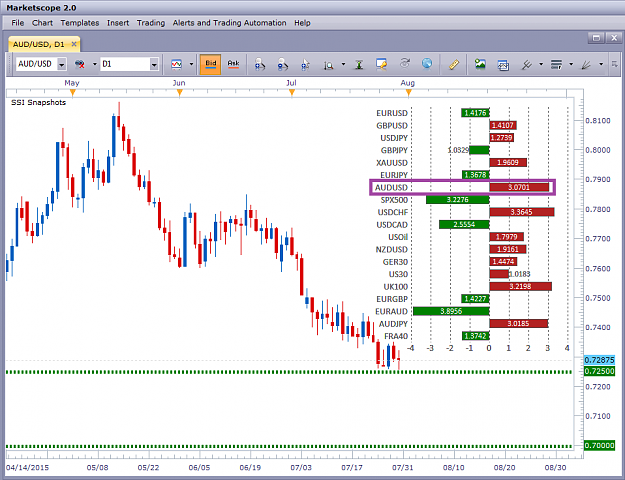Click the chart type icon
Viewport: 625px width, 480px height.
click(x=176, y=64)
